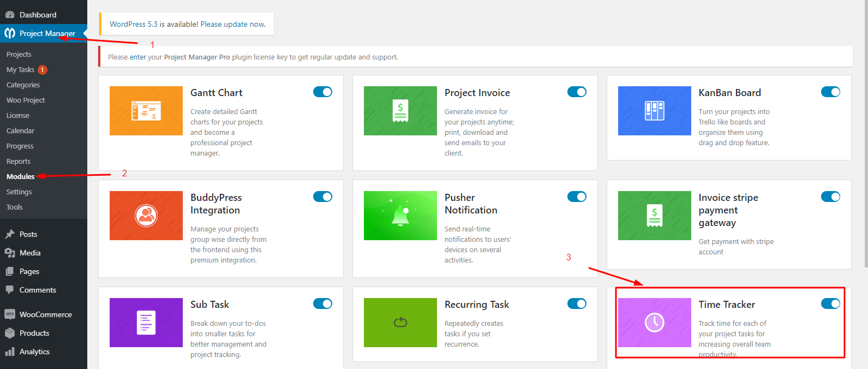Image resolution: width=868 pixels, height=369 pixels.
Task: Switch off Invoice stripe payment gateway
Action: (x=830, y=197)
